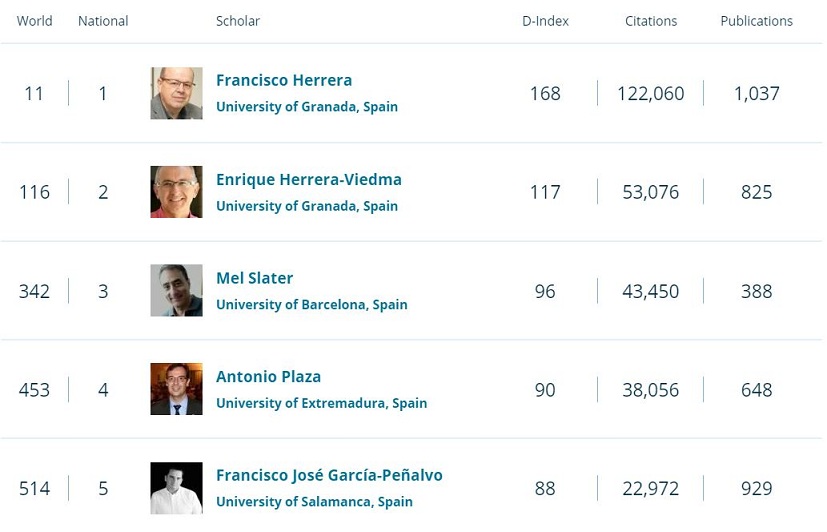The height and width of the screenshot is (532, 827).
Task: Open Mel Slater's profile photo
Action: pyautogui.click(x=176, y=291)
